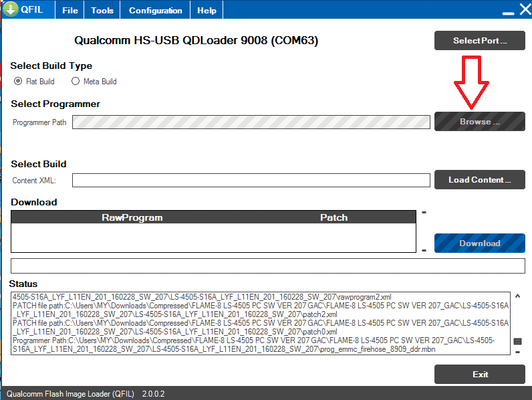
Task: Click the Qualcomm HS-USB QDLoader 9008 (COM63) label
Action: tap(196, 40)
